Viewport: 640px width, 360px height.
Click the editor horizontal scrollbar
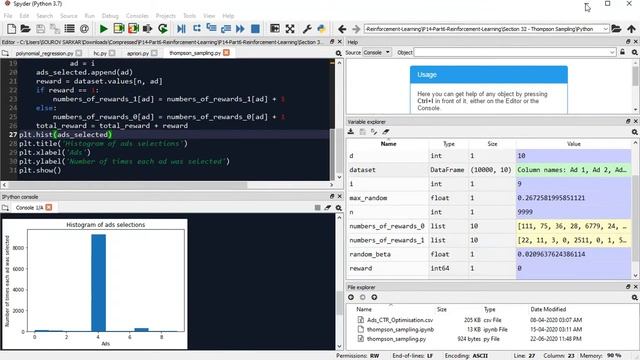click(127, 185)
